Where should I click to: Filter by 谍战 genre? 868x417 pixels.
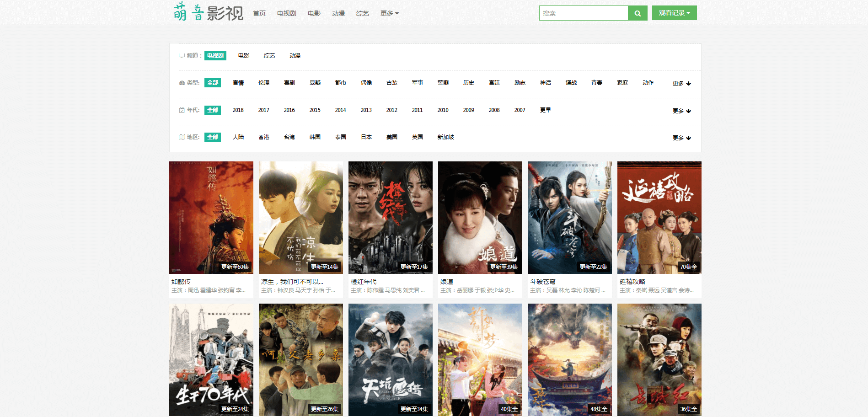[x=571, y=83]
